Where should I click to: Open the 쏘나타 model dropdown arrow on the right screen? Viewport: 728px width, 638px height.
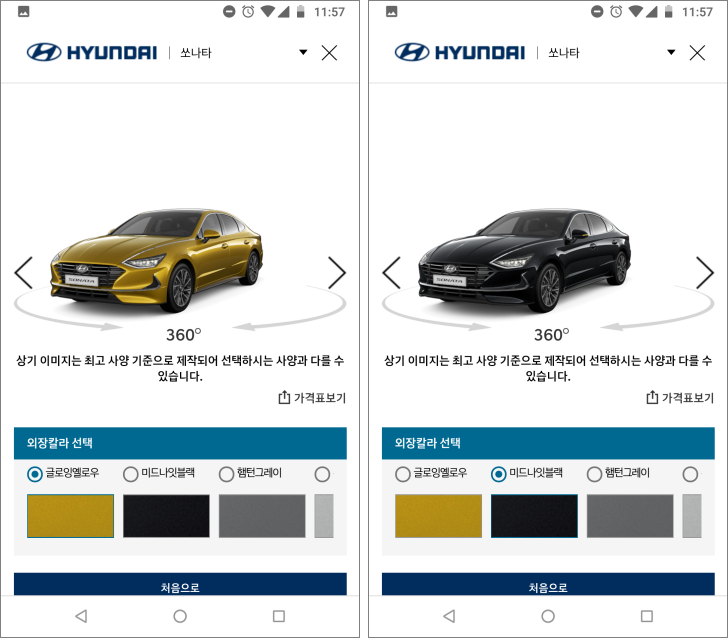671,52
